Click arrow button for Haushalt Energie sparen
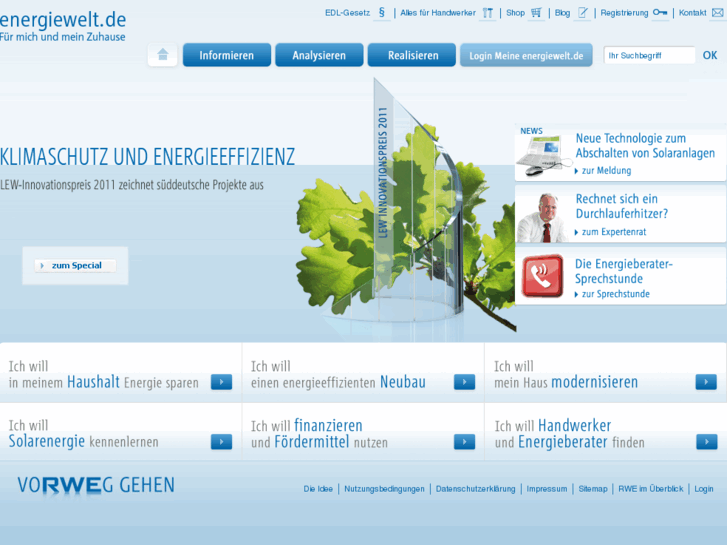 tap(221, 382)
